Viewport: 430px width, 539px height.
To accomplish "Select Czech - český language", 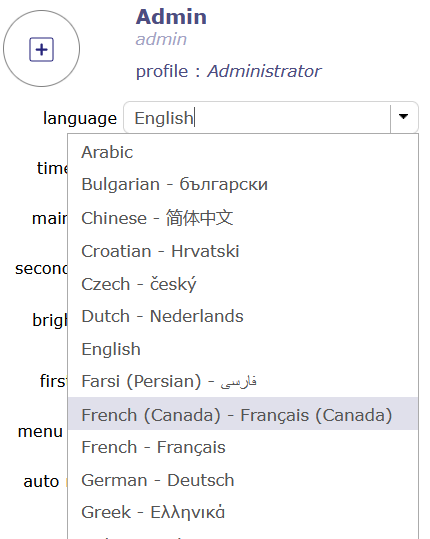I will click(x=243, y=284).
